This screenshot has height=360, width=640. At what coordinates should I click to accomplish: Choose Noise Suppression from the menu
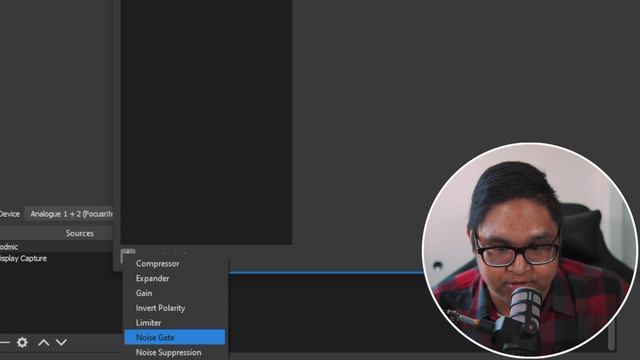tap(175, 352)
